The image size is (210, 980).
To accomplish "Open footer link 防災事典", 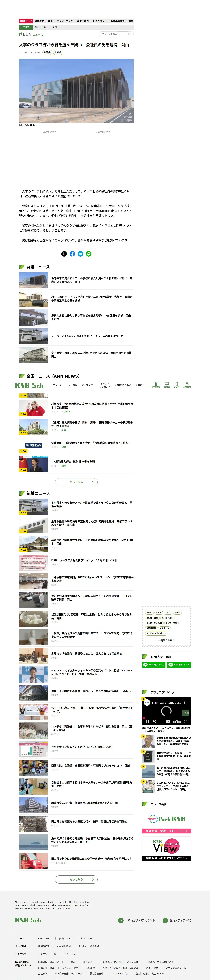I will (x=90, y=967).
